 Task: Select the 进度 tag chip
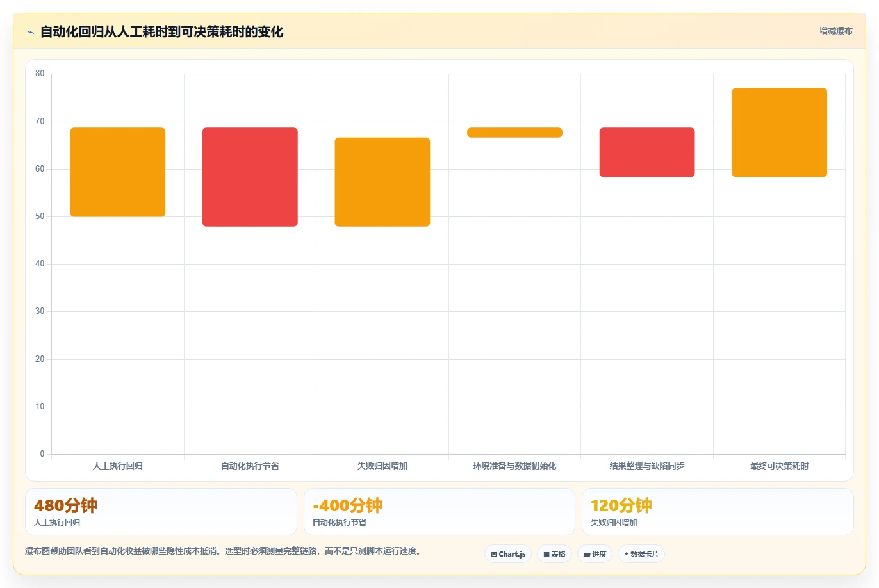click(x=595, y=554)
